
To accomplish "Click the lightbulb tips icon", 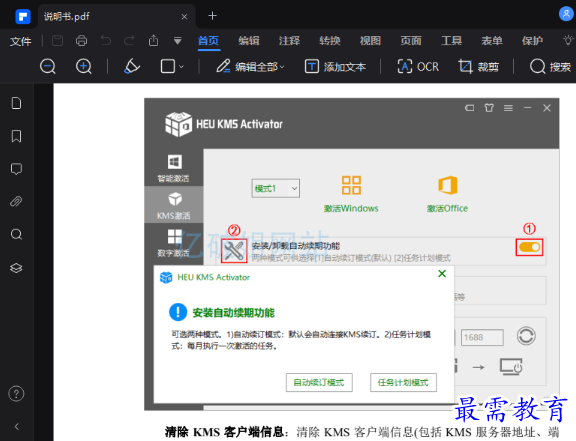I will pos(569,40).
